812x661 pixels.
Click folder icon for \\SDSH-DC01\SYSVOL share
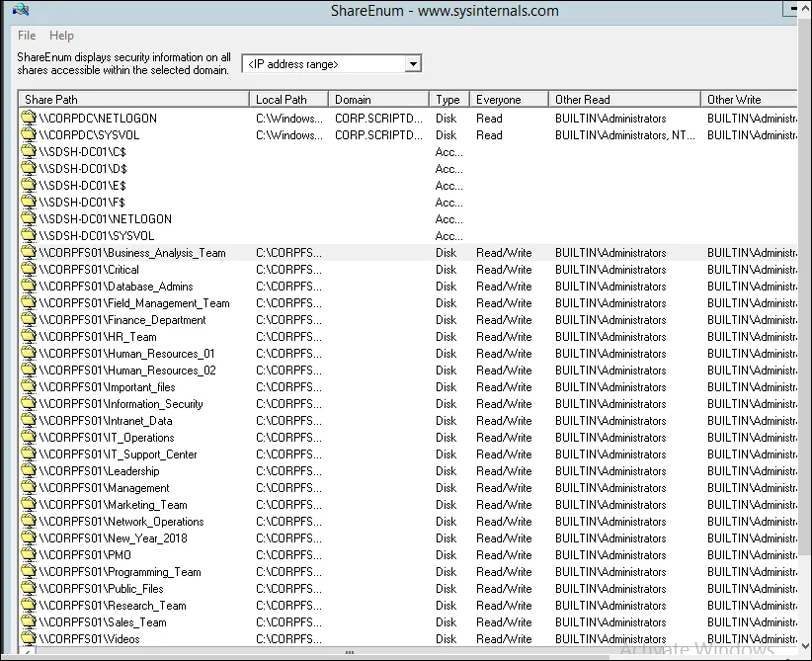tap(29, 235)
